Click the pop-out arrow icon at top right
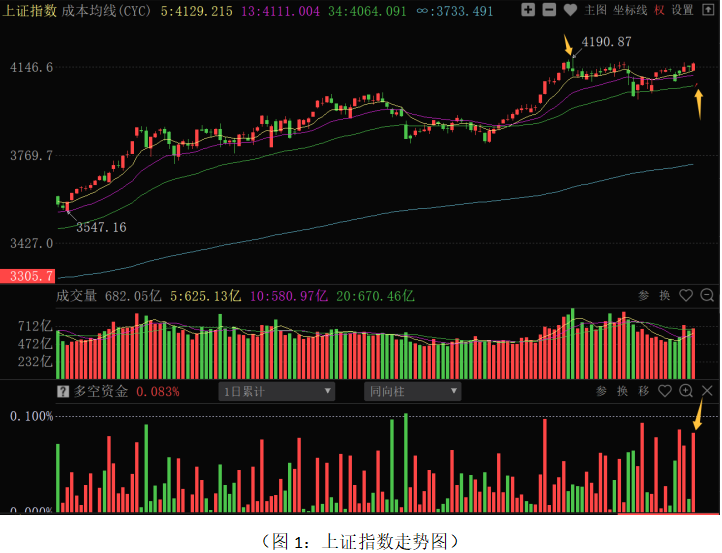This screenshot has height=553, width=722. click(708, 10)
